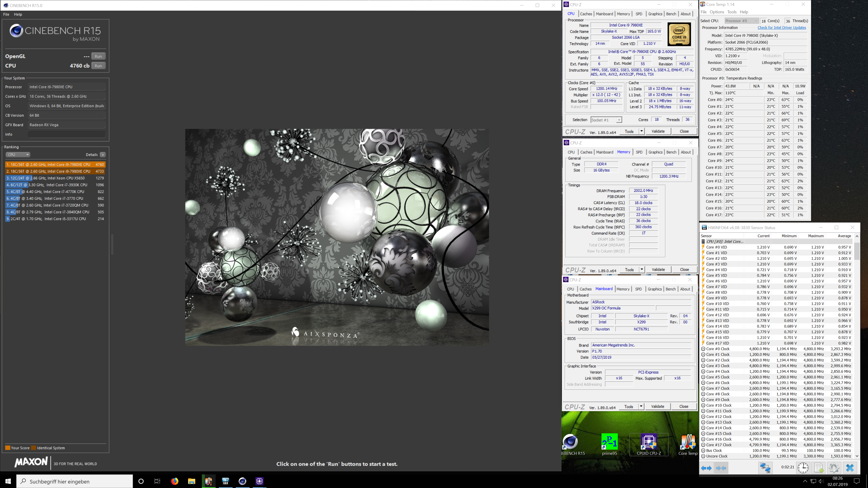Open File Explorer from the taskbar
The image size is (868, 488).
tap(191, 481)
